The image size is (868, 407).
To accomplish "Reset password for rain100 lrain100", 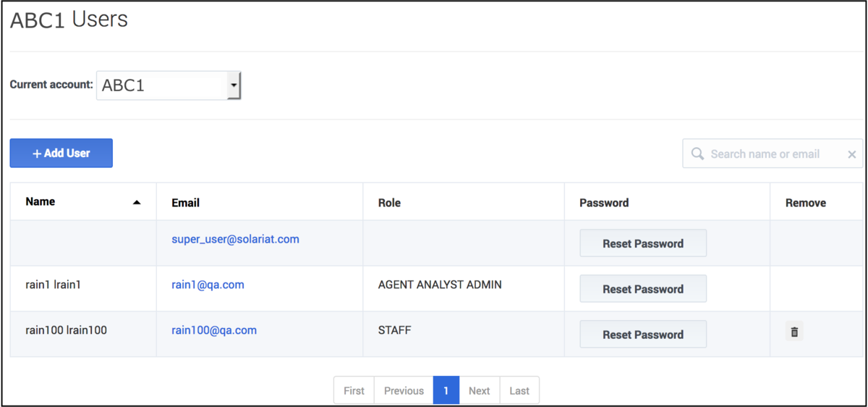I will 643,335.
